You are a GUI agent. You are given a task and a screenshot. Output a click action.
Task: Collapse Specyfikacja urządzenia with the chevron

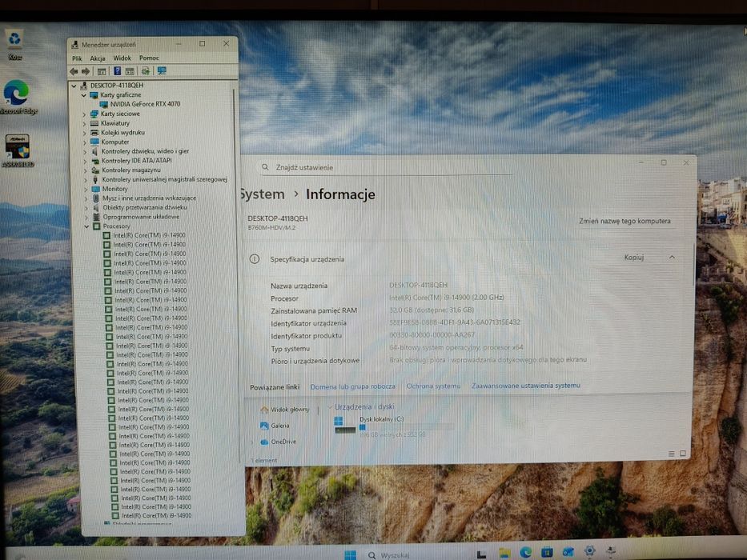pos(672,257)
